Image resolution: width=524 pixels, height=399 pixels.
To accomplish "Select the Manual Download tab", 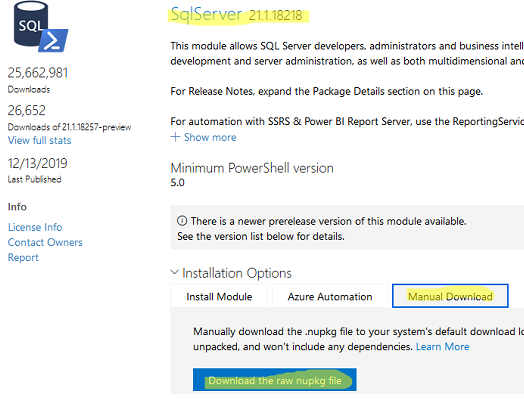I will pyautogui.click(x=450, y=296).
